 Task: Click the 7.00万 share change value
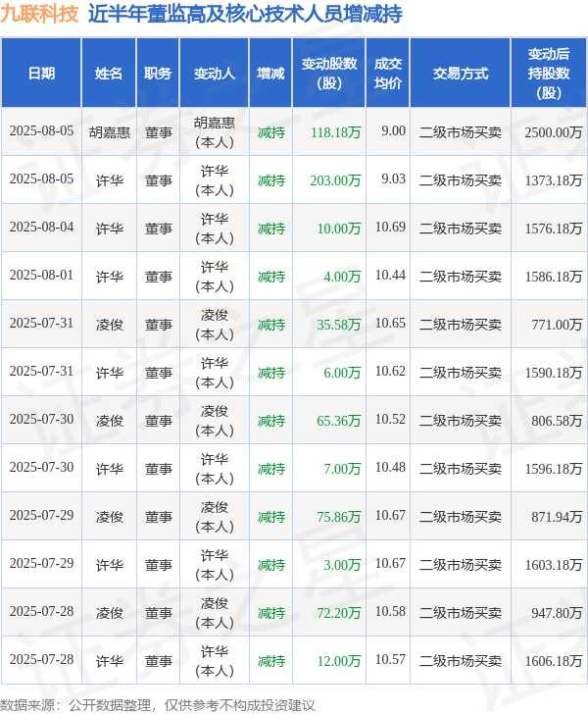[342, 469]
